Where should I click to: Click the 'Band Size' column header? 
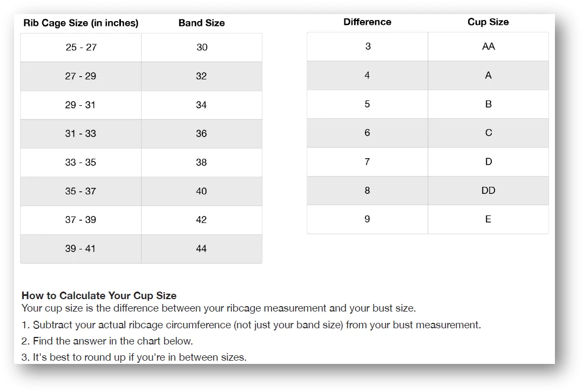click(201, 23)
